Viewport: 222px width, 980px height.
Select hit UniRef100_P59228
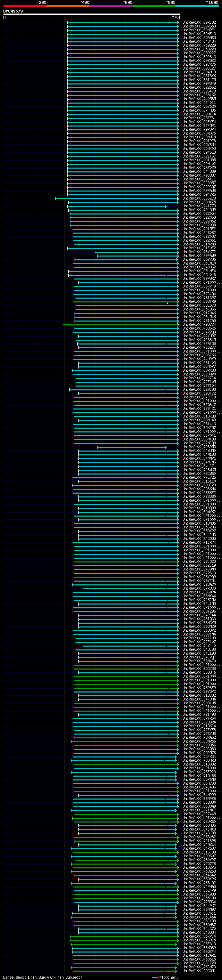point(199,49)
